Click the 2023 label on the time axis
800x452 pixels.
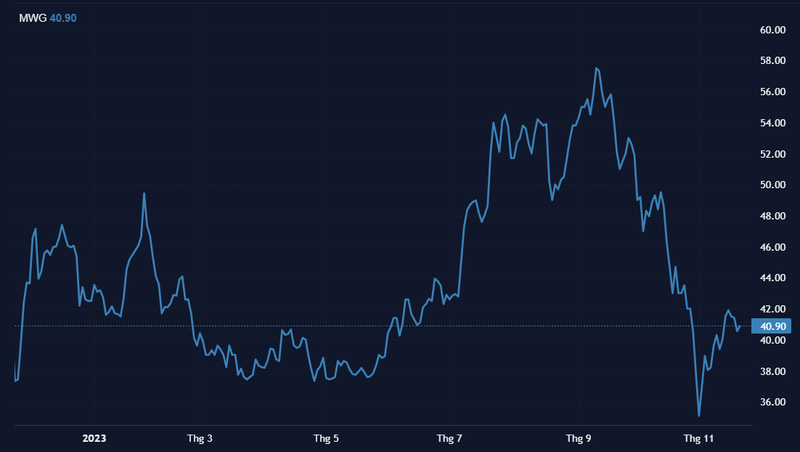93,438
